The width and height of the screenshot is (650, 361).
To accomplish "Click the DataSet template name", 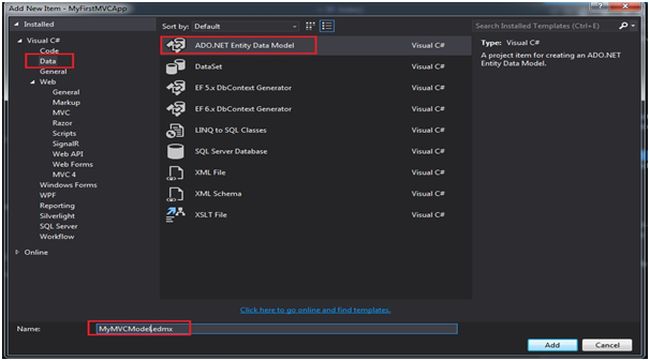I will point(209,66).
